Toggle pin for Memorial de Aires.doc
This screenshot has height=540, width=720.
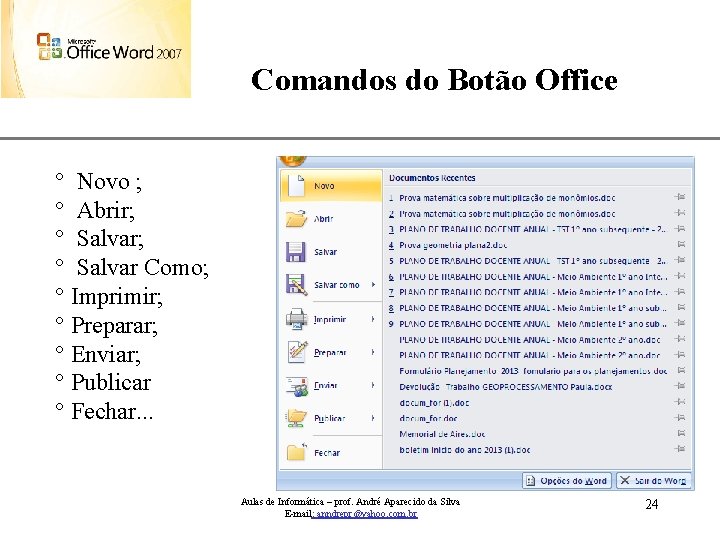click(681, 433)
